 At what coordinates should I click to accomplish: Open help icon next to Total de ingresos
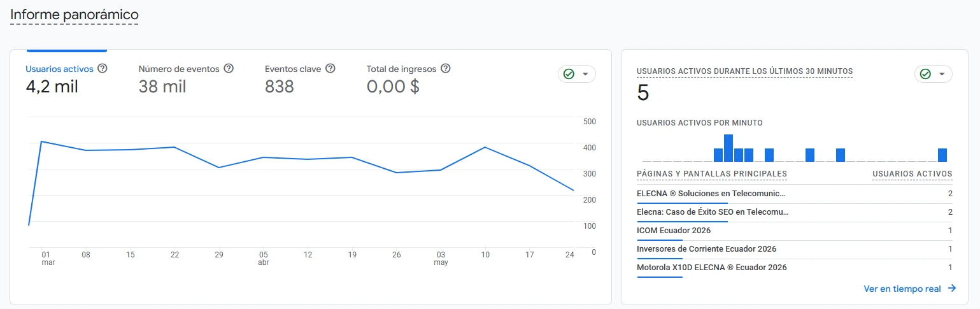pos(446,69)
